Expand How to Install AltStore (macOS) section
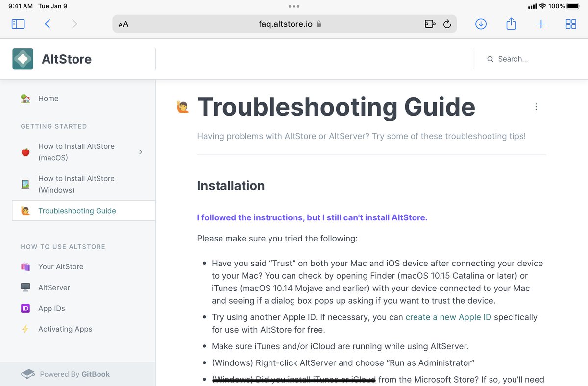Screen dimensions: 588x386 pyautogui.click(x=141, y=152)
